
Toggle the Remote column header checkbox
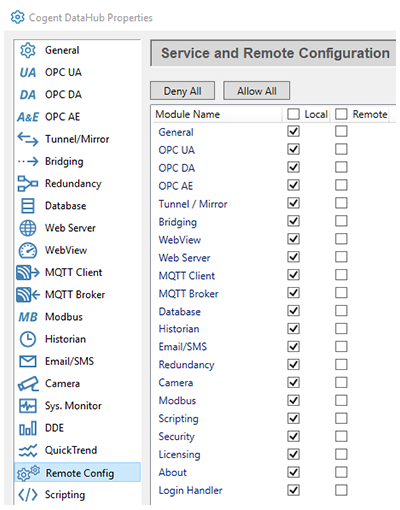341,114
